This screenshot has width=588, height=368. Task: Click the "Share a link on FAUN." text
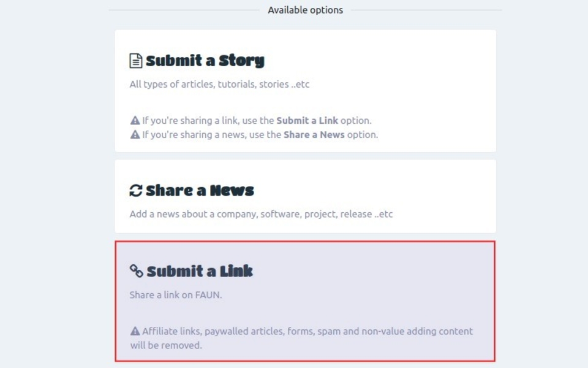point(176,295)
